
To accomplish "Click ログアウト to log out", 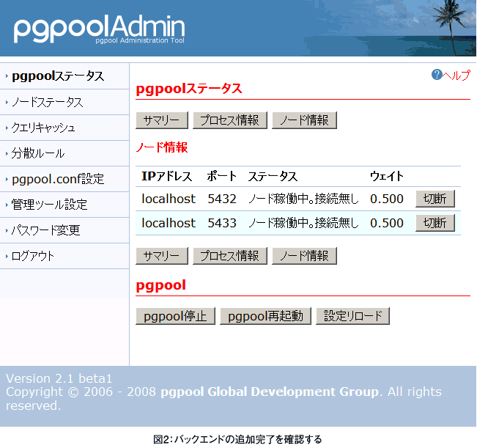I will 33,256.
